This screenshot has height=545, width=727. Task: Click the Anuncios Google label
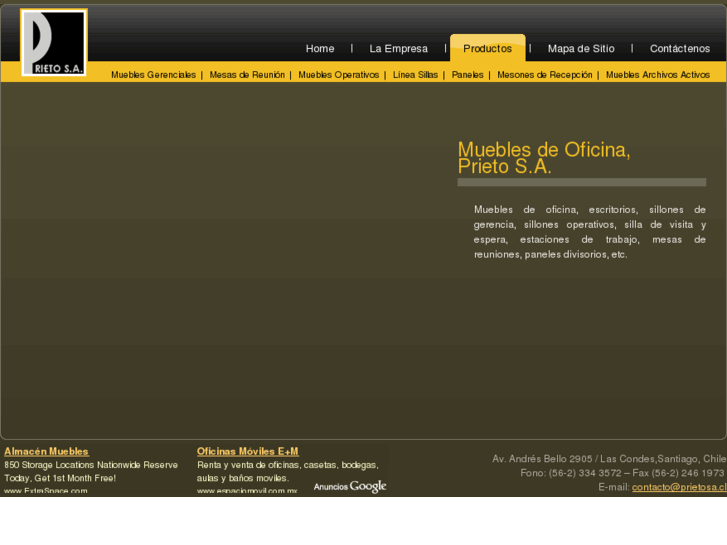pyautogui.click(x=350, y=486)
